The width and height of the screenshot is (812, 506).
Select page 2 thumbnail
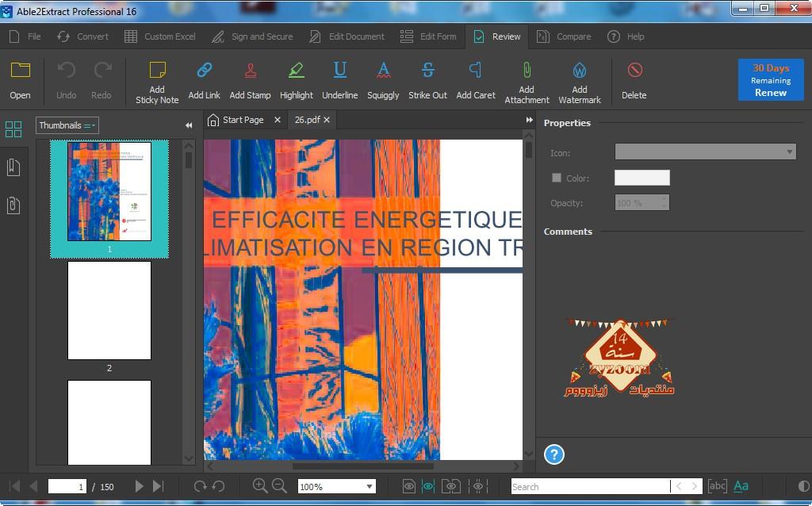pyautogui.click(x=109, y=310)
